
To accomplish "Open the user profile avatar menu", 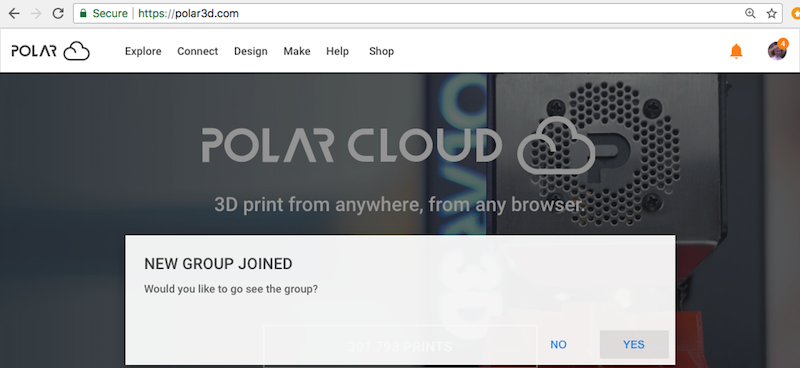I will tap(777, 51).
